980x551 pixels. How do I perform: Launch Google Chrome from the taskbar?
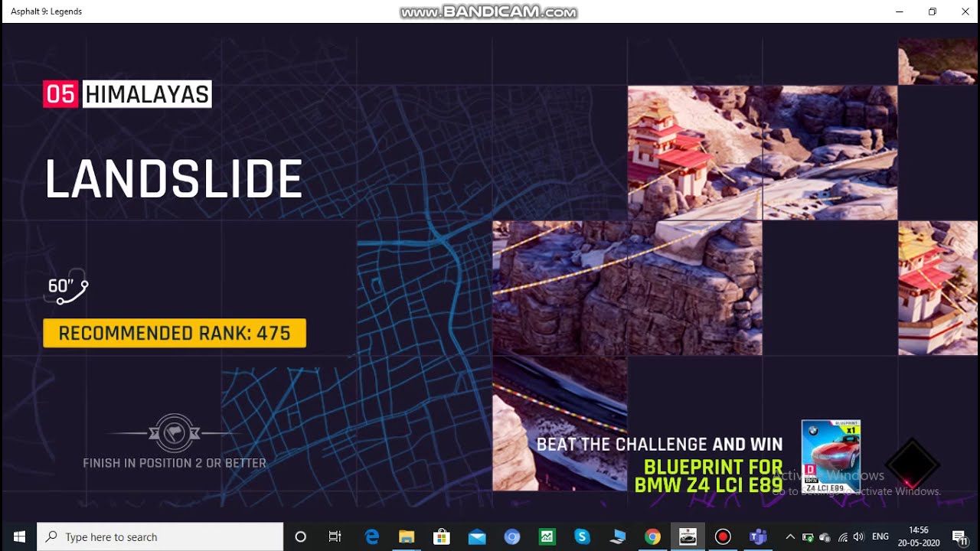pos(652,536)
